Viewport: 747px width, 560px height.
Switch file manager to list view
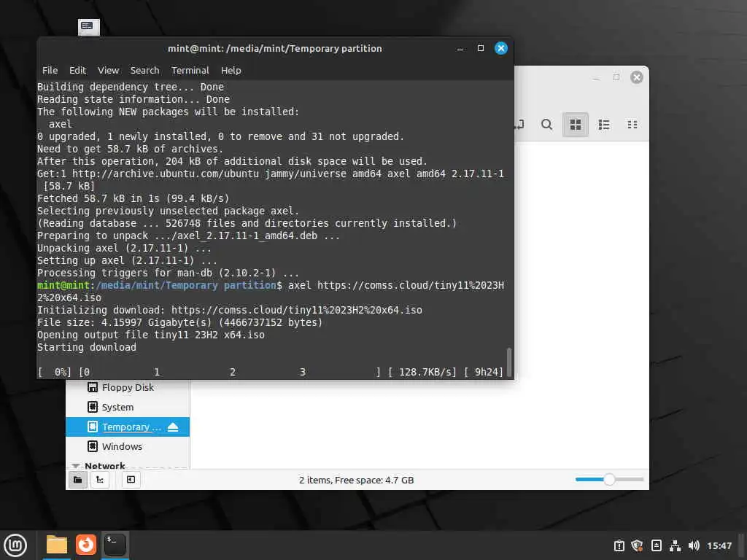pos(604,125)
